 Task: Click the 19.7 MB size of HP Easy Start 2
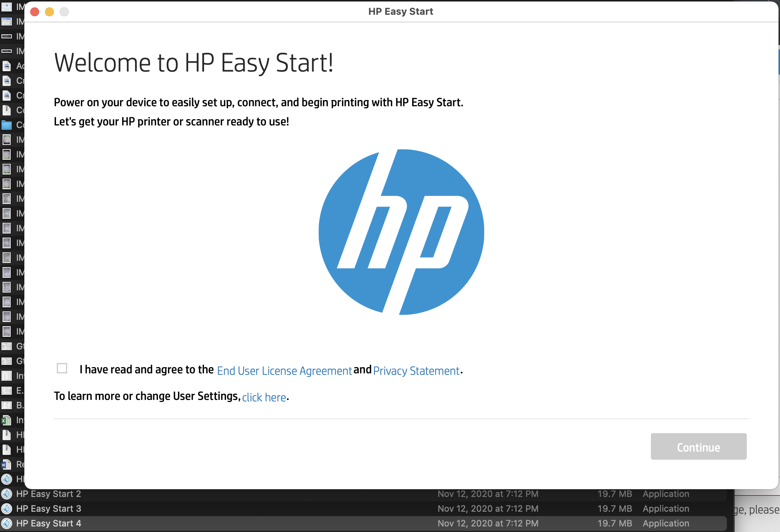click(x=615, y=494)
